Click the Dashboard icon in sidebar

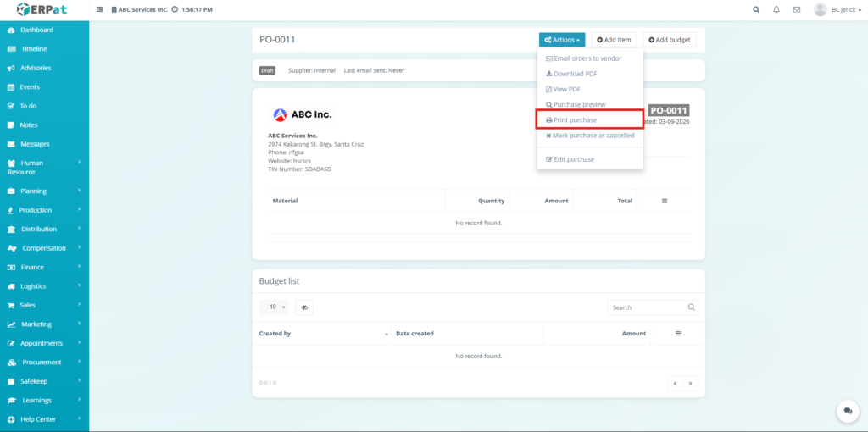[11, 30]
